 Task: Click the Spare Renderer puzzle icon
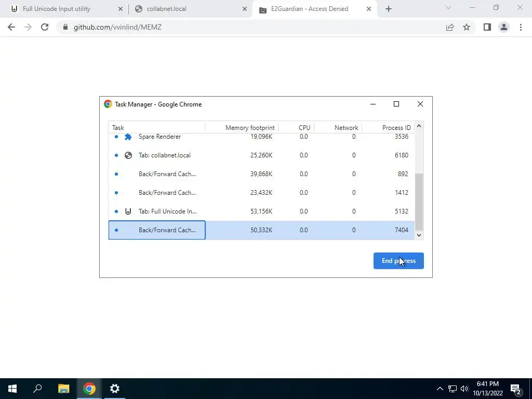pos(128,137)
